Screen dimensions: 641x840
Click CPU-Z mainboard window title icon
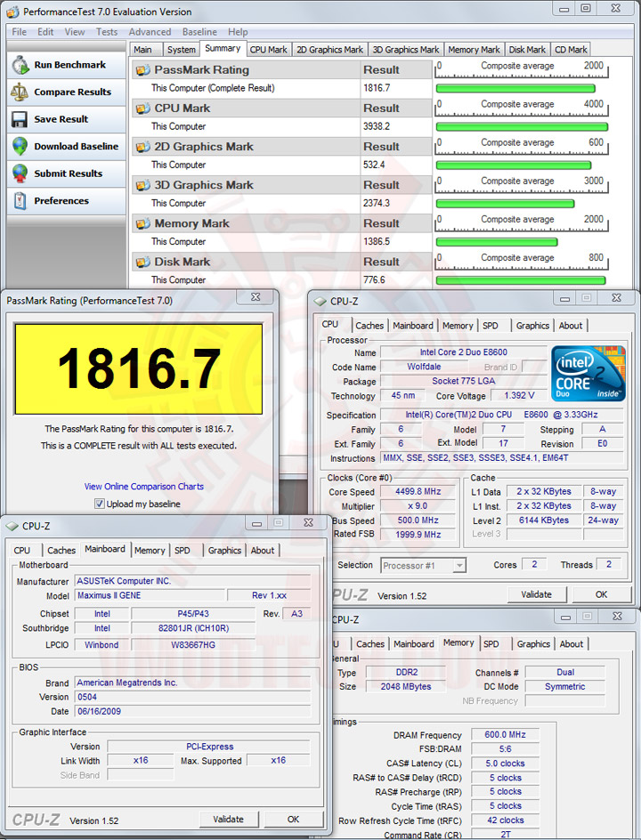12,527
